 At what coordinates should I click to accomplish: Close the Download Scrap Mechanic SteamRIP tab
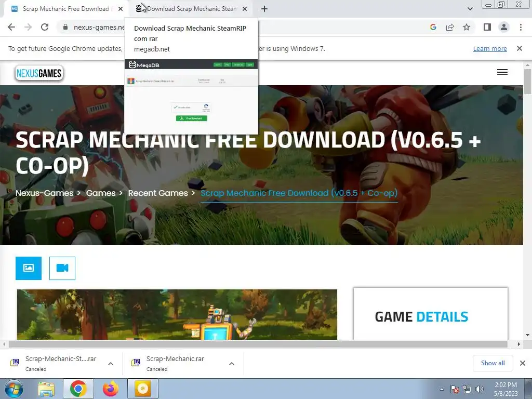click(245, 9)
